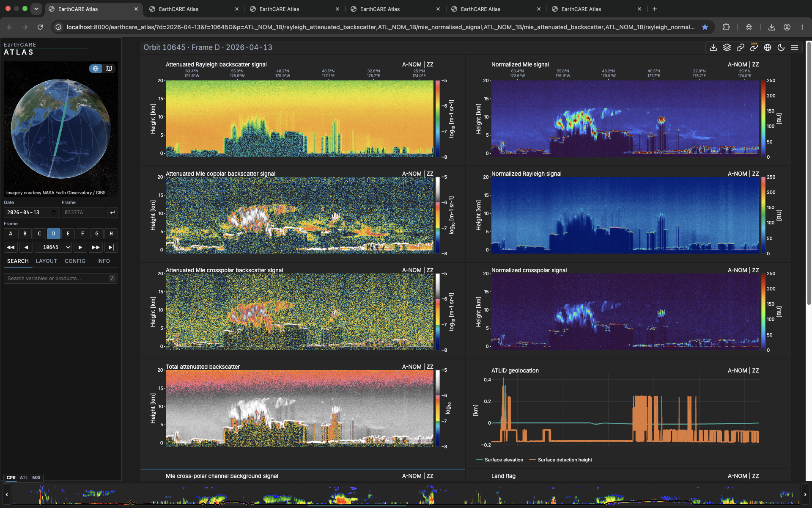This screenshot has width=812, height=508.
Task: Click the globe icon in the top toolbar
Action: tap(768, 47)
